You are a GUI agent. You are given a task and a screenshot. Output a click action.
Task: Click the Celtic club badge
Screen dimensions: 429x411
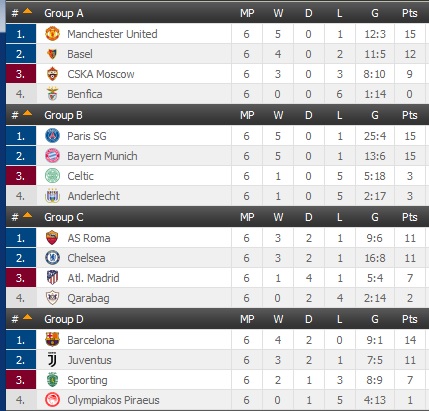pos(52,176)
